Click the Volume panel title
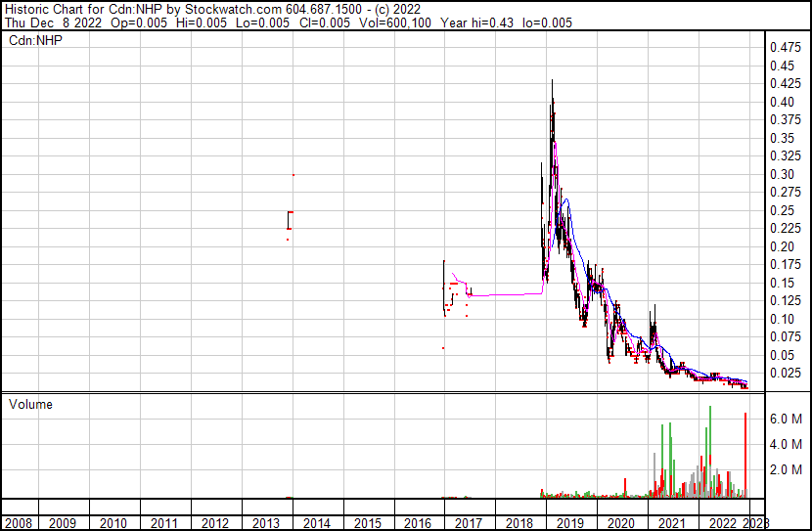This screenshot has height=531, width=812. [30, 404]
